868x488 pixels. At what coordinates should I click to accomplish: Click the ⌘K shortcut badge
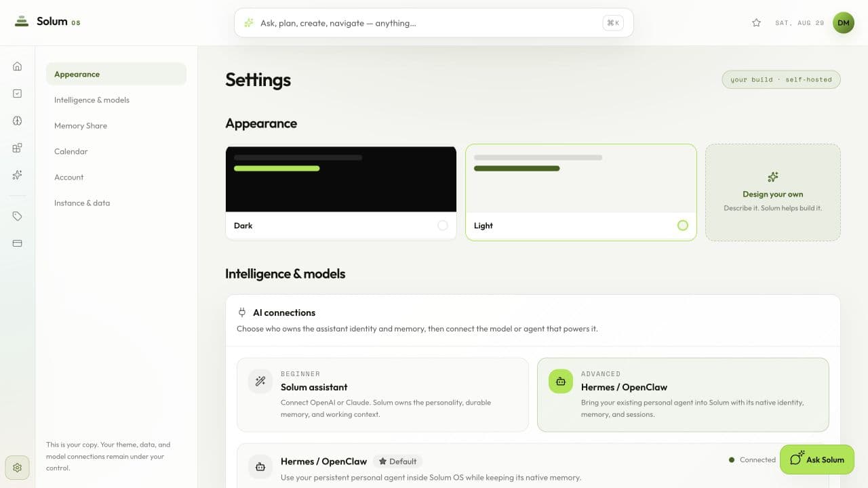click(613, 23)
